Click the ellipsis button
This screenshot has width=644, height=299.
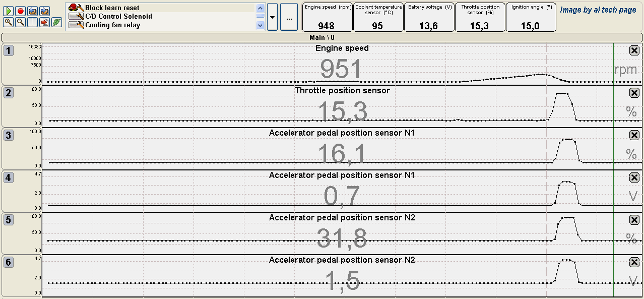pos(289,17)
